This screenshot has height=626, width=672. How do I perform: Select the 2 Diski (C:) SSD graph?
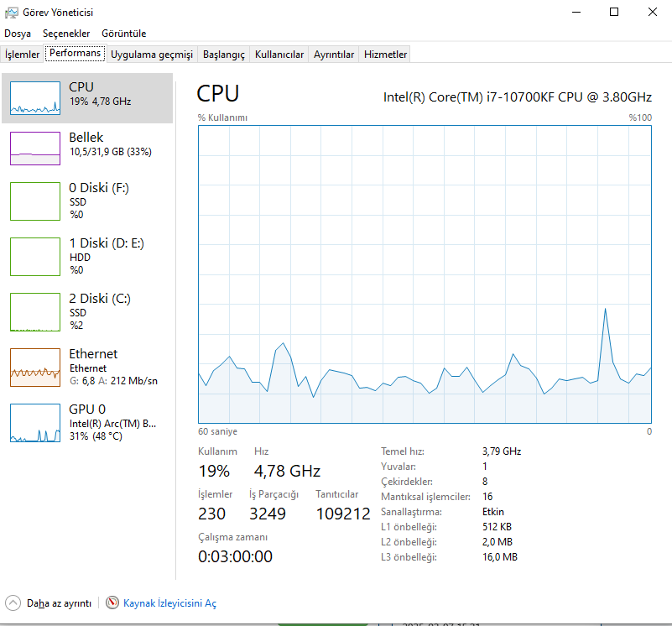click(35, 312)
